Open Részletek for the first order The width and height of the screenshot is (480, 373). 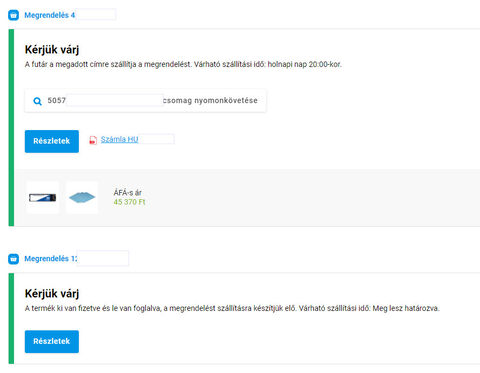click(x=52, y=141)
